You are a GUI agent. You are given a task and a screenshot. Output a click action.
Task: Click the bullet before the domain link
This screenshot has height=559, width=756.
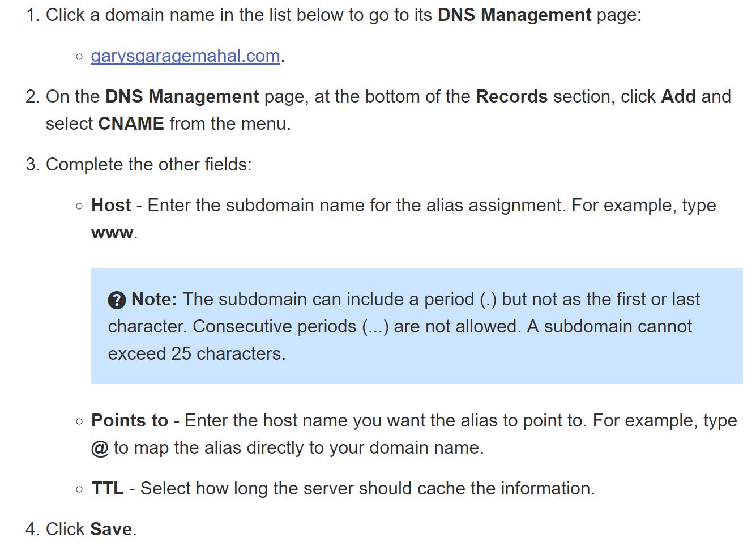(79, 57)
